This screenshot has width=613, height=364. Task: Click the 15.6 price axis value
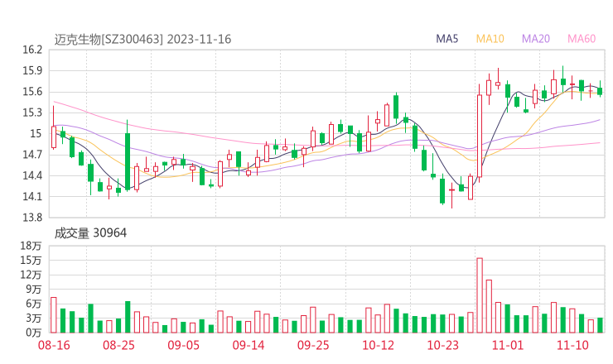pyautogui.click(x=32, y=92)
